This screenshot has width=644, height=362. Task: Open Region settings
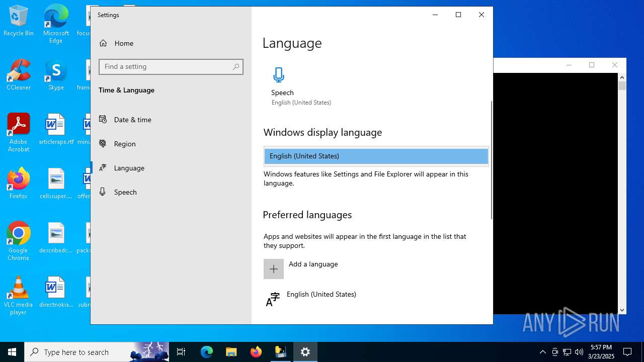(x=171, y=144)
